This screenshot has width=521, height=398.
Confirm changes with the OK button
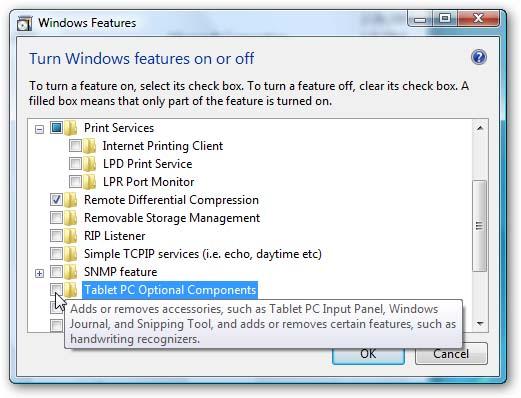(x=368, y=354)
